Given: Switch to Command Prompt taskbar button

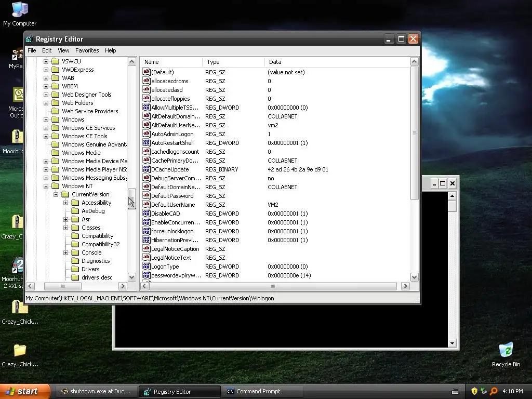Looking at the screenshot, I should (x=263, y=391).
